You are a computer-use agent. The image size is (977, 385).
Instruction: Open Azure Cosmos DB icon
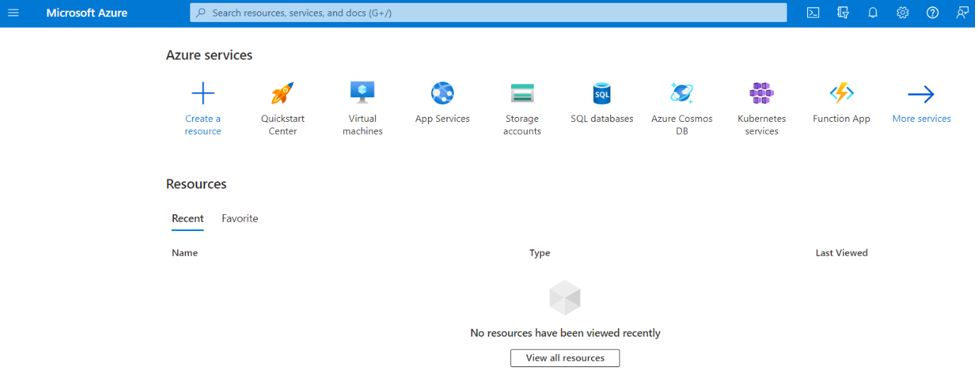[682, 93]
